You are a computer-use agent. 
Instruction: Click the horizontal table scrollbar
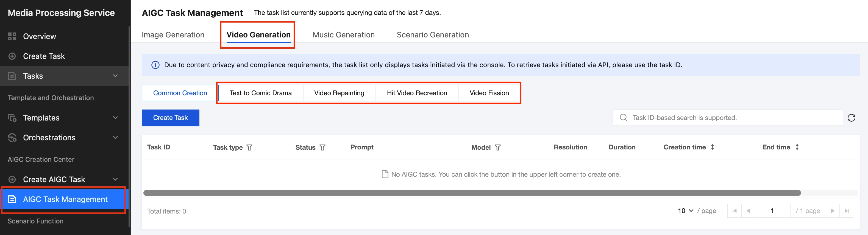(472, 193)
